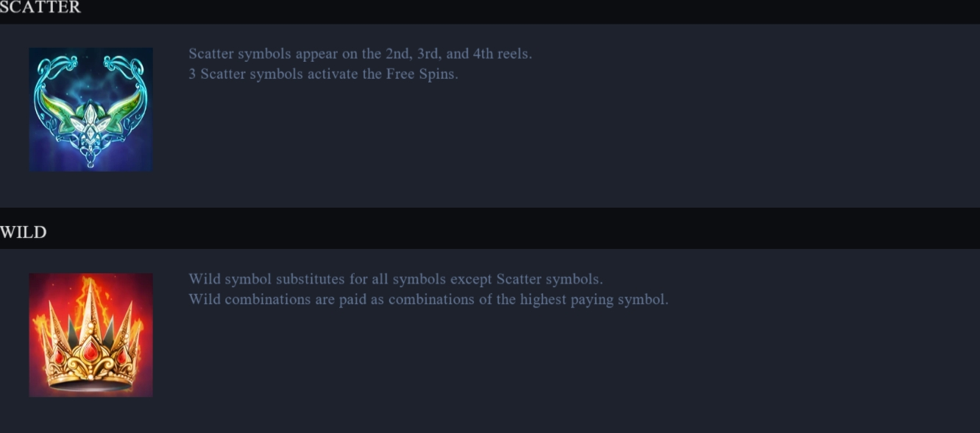The width and height of the screenshot is (980, 433).
Task: Click the flaming crown Wild symbol icon
Action: (x=90, y=335)
